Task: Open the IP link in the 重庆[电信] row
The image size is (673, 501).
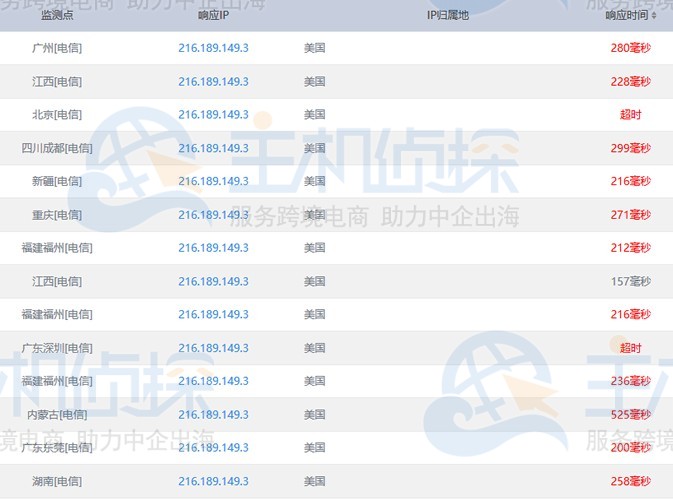Action: pyautogui.click(x=213, y=215)
